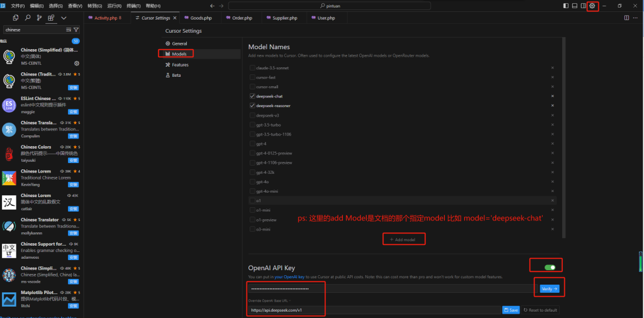Open the 文件(F) menu

coord(18,6)
